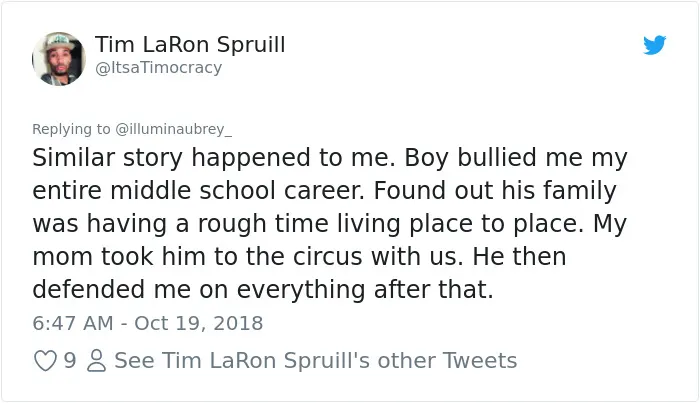Click the Twitter bird logo
Screen dimensions: 700x403
[654, 45]
